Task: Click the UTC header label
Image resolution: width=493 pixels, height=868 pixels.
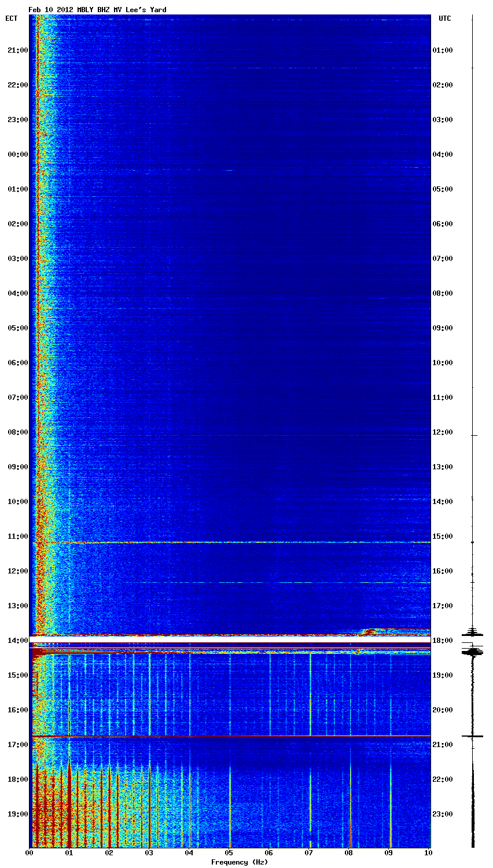Action: pyautogui.click(x=444, y=19)
